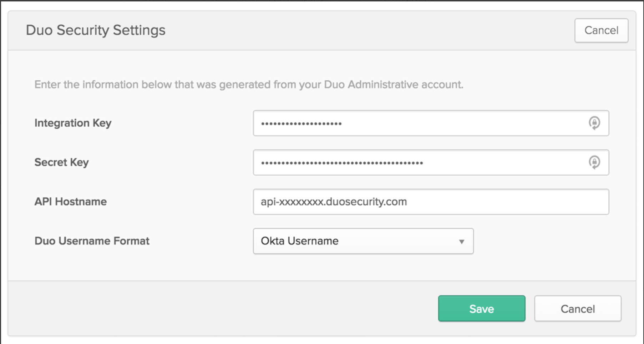Click the password manager icon in Secret Key
This screenshot has width=644, height=344.
(x=594, y=162)
